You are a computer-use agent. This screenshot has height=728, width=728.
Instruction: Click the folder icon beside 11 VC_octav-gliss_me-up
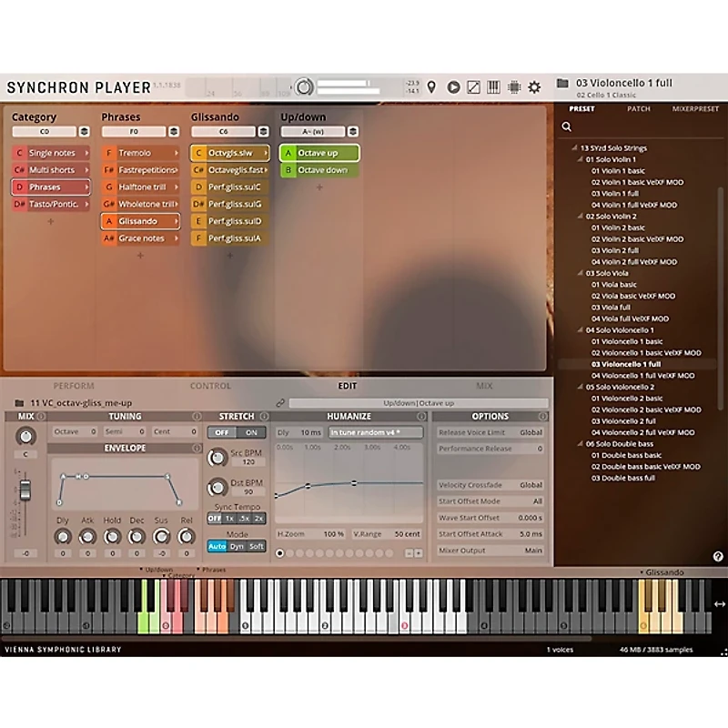pyautogui.click(x=19, y=402)
